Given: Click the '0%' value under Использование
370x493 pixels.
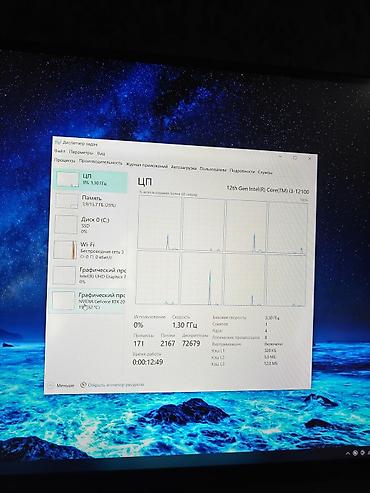Looking at the screenshot, I should [x=138, y=325].
